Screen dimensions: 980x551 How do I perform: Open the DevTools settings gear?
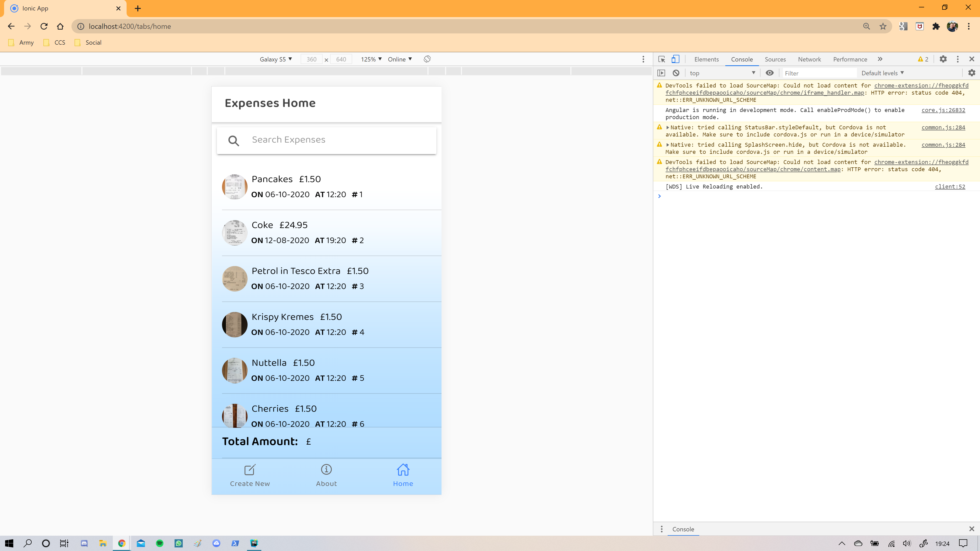point(943,59)
